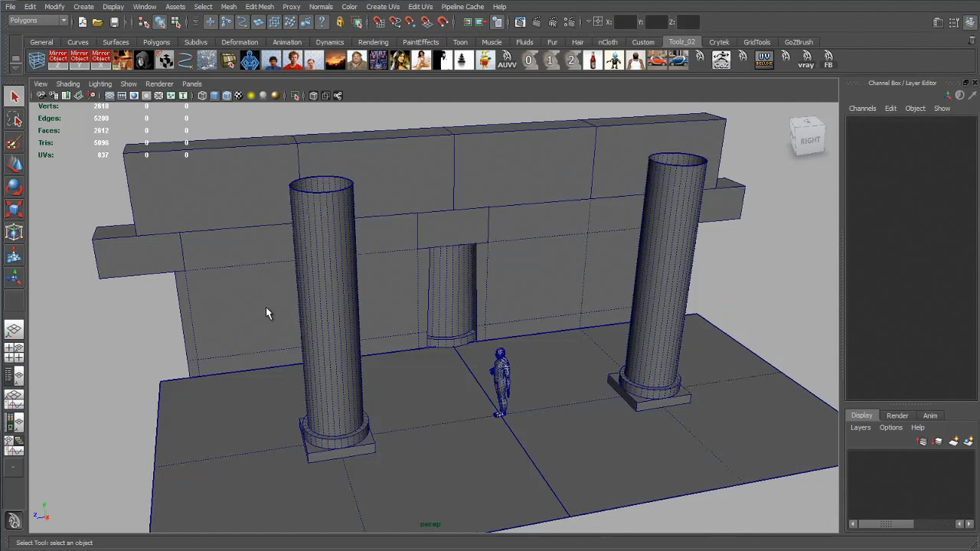Viewport: 980px width, 551px height.
Task: Click the RIGHT face of view cube
Action: point(809,140)
